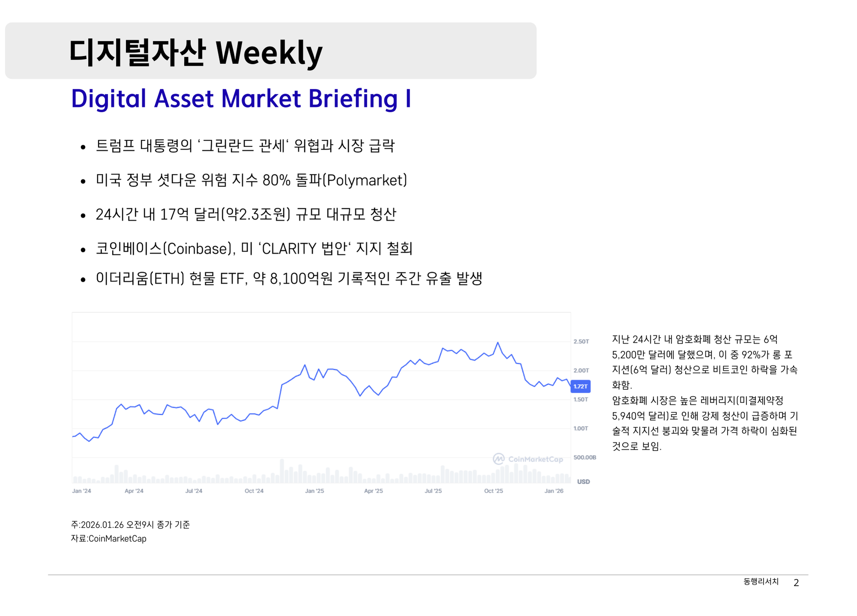Click the Oct '24 x-axis label
Screen dimensions: 857x616
[x=254, y=491]
